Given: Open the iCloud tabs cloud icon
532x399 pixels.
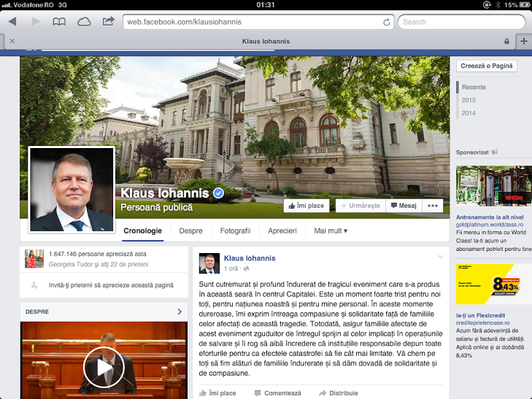Looking at the screenshot, I should (x=84, y=22).
